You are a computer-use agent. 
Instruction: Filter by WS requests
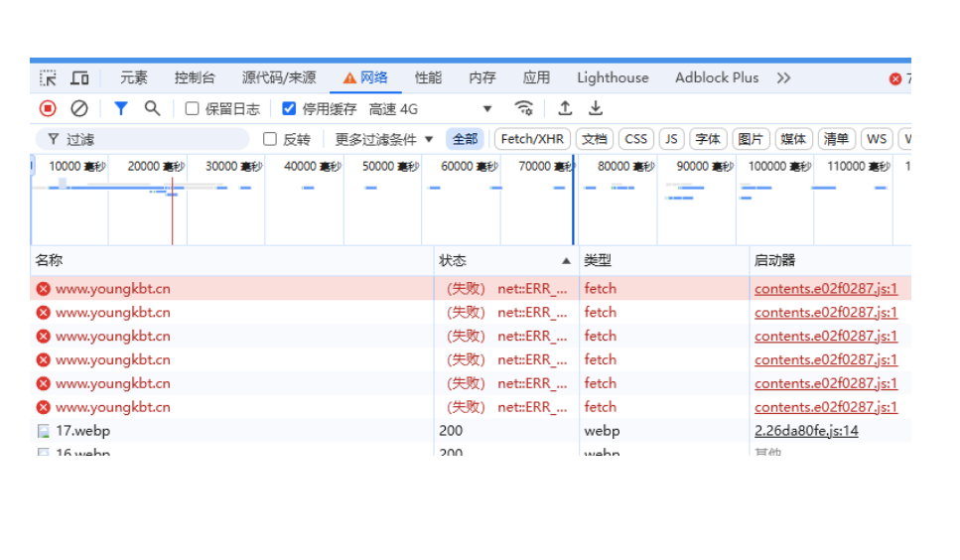pos(877,140)
